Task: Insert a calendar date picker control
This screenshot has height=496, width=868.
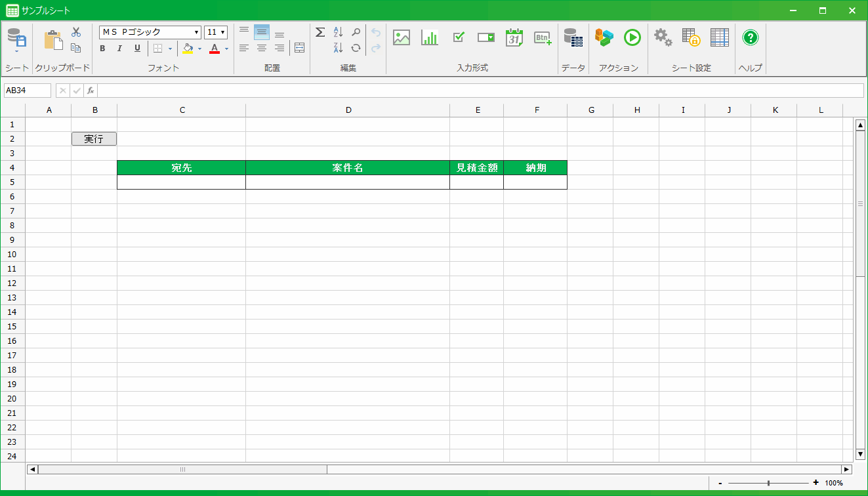Action: point(514,37)
